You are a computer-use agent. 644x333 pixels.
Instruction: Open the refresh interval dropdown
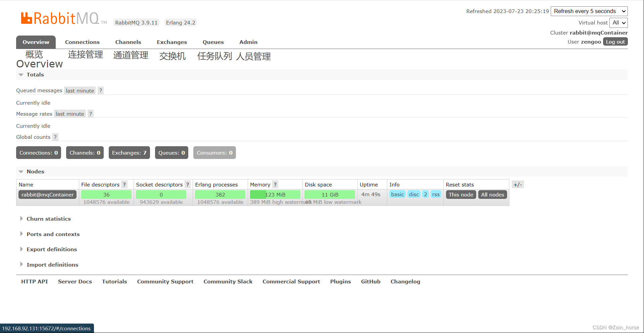pyautogui.click(x=589, y=11)
